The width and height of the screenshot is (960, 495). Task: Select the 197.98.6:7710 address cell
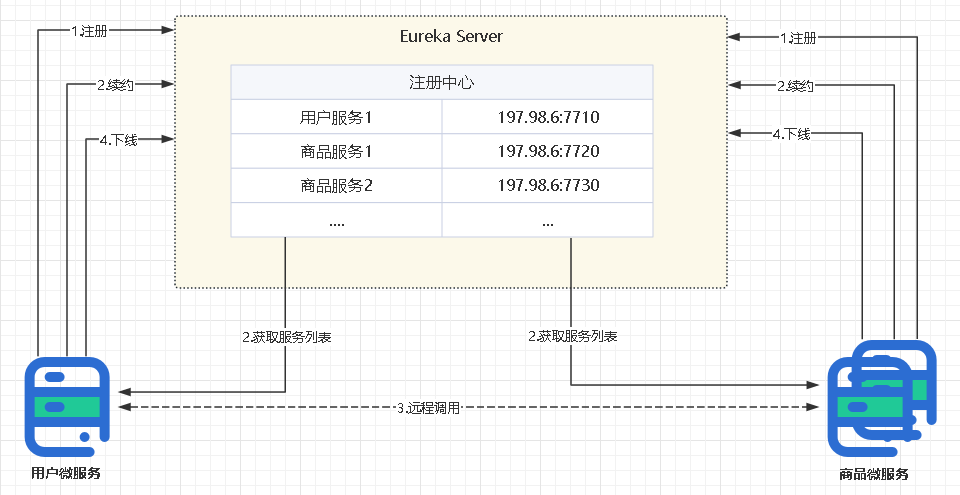(548, 116)
